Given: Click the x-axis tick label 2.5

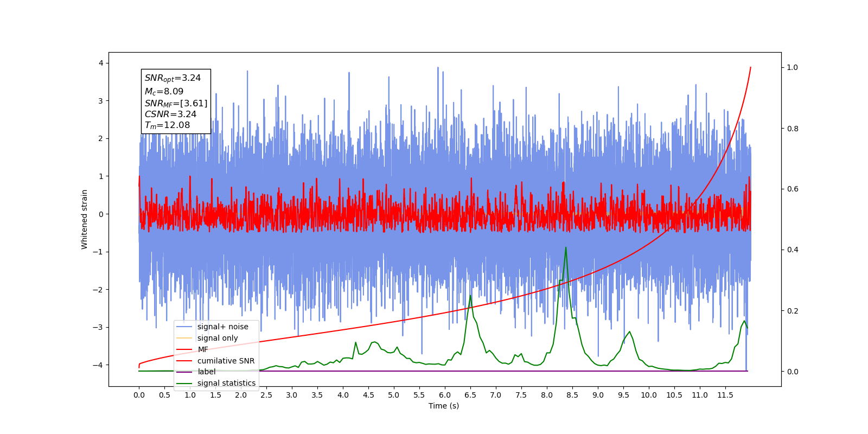Looking at the screenshot, I should (x=266, y=395).
